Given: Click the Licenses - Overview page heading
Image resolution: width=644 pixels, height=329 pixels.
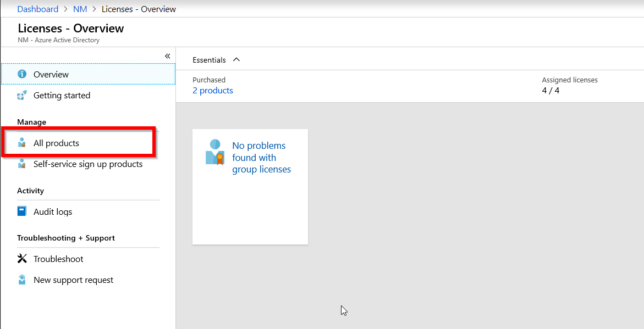Looking at the screenshot, I should click(x=71, y=29).
